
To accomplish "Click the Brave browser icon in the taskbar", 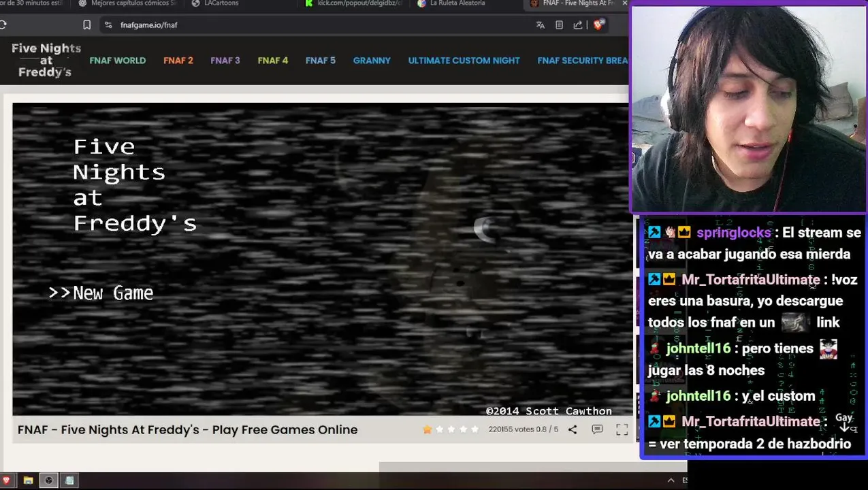I will tap(6, 480).
